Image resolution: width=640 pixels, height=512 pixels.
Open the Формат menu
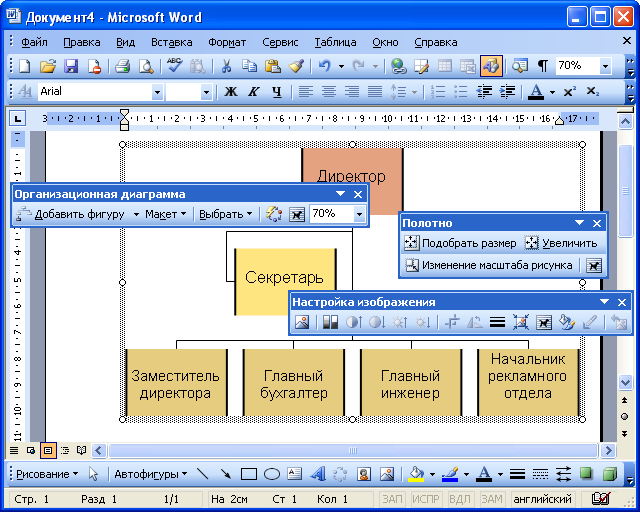pyautogui.click(x=227, y=42)
